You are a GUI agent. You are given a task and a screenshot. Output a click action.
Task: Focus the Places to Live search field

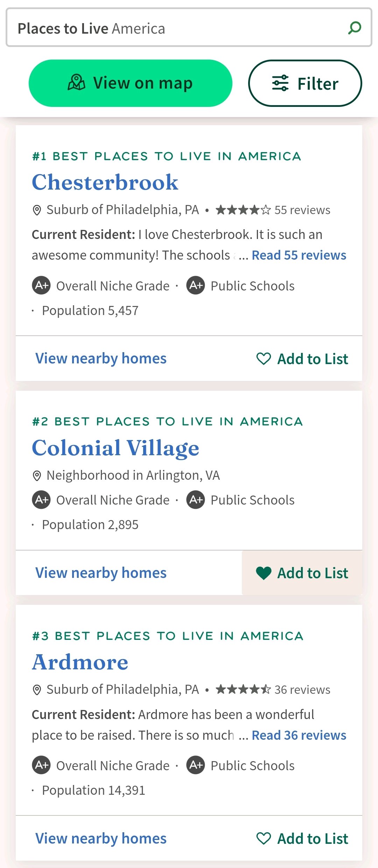click(x=189, y=28)
